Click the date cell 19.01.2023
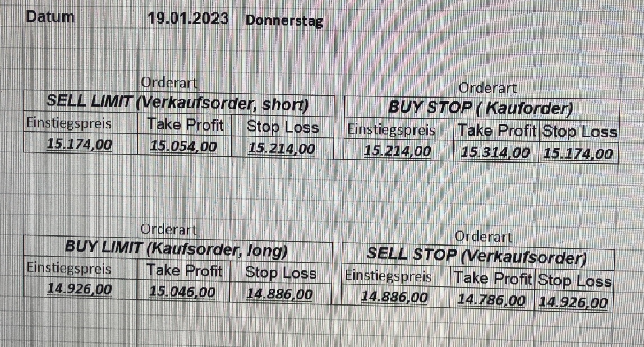 pos(188,18)
